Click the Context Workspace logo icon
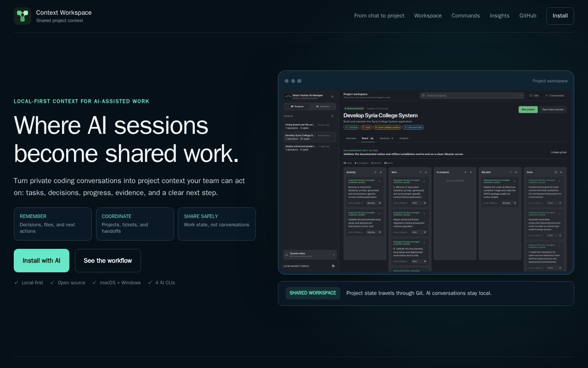The width and height of the screenshot is (588, 368). [x=23, y=16]
